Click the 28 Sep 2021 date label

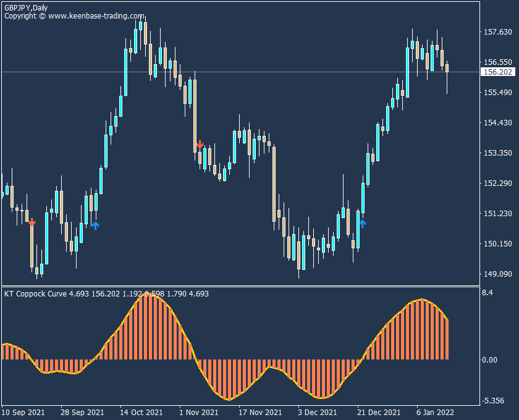point(82,413)
